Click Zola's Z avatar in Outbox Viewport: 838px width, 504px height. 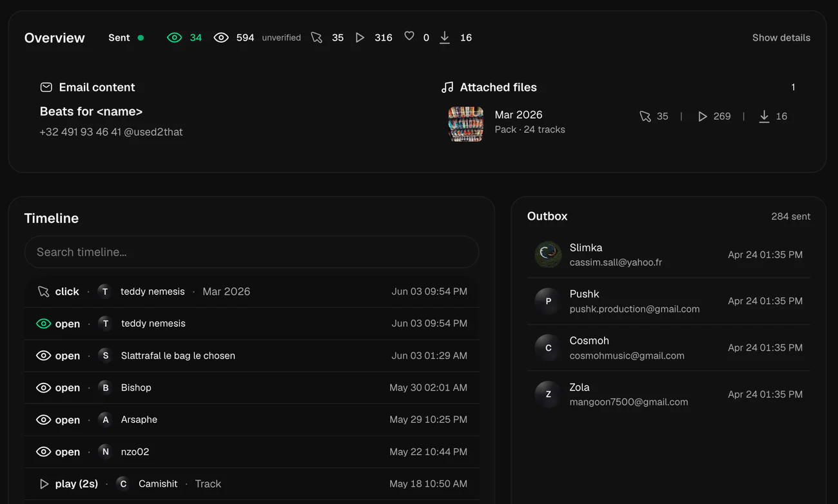point(549,394)
